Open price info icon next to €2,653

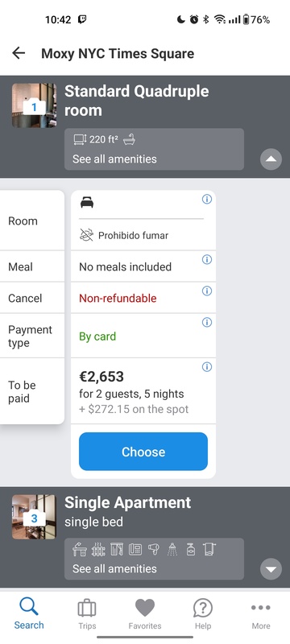click(207, 367)
